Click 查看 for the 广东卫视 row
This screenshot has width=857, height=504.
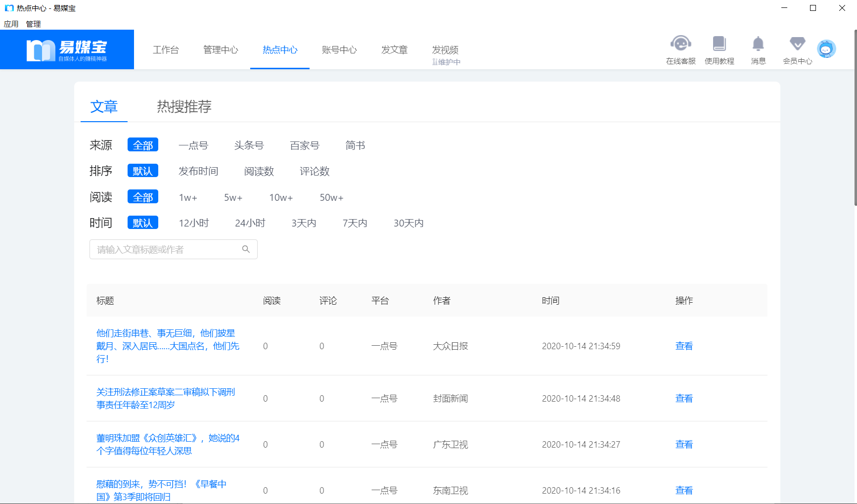point(684,444)
